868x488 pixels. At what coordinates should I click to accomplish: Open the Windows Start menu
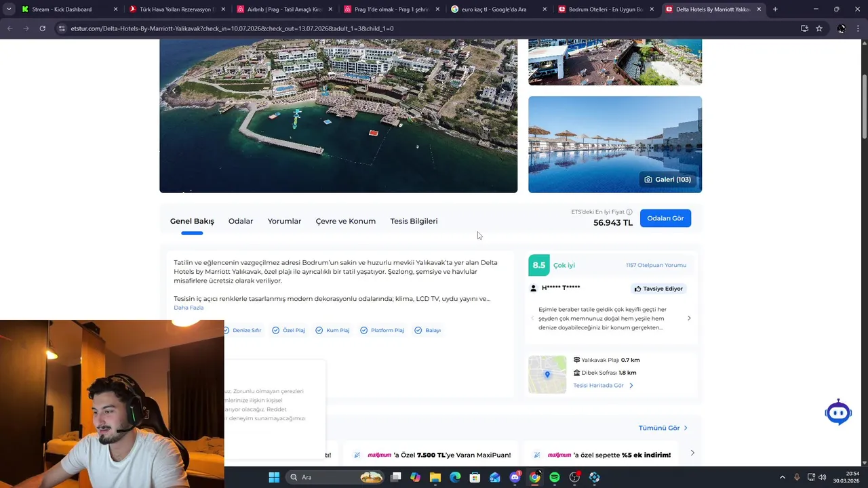click(x=274, y=477)
